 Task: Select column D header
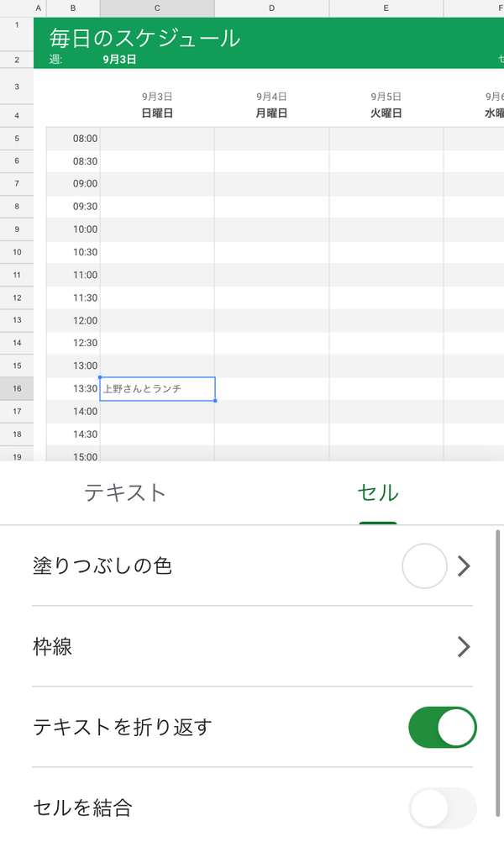[271, 8]
